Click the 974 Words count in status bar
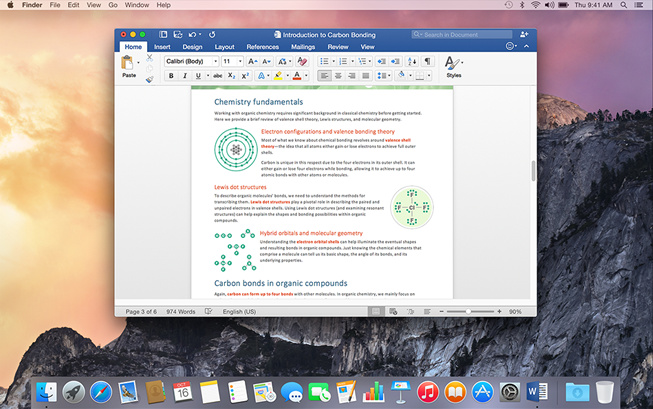Screen dimensions: 653x409 point(180,312)
